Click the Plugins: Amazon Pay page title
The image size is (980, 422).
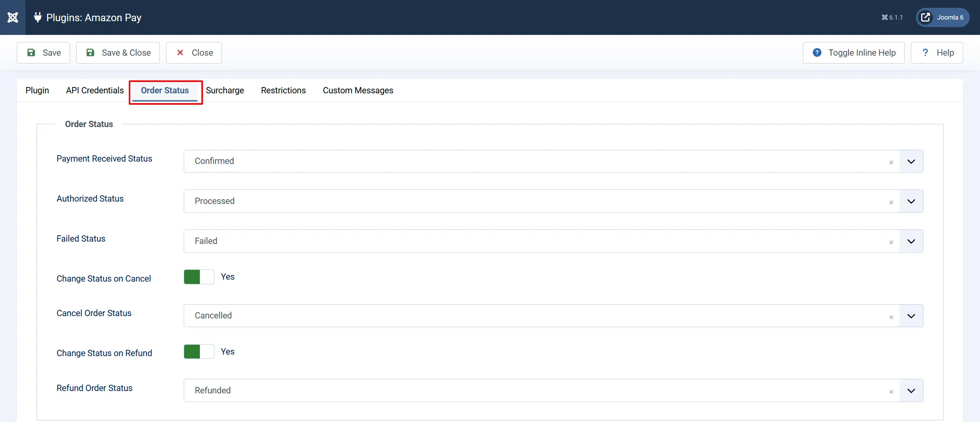(x=94, y=18)
